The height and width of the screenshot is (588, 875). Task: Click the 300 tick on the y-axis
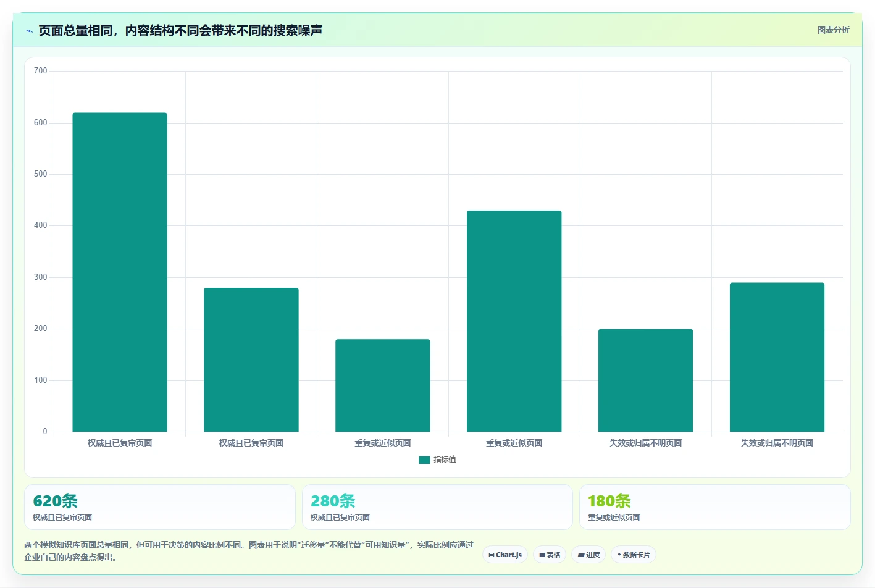pos(41,277)
